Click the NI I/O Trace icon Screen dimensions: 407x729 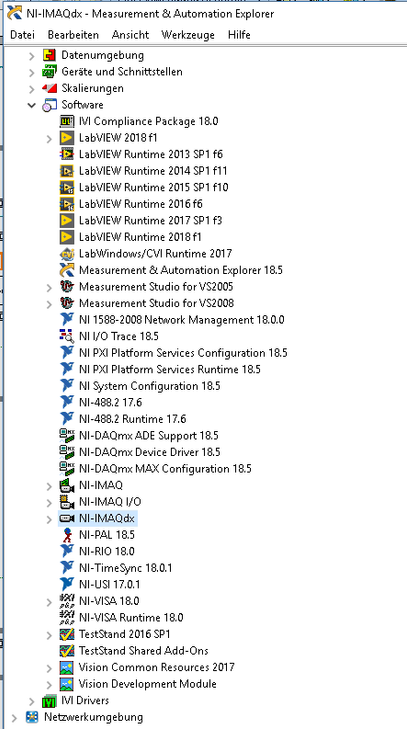[x=67, y=336]
